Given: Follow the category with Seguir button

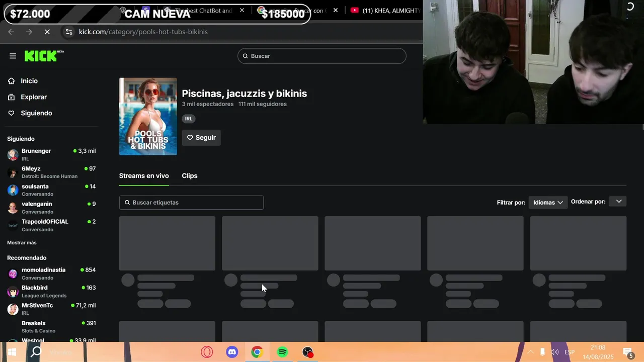Looking at the screenshot, I should coord(201,138).
